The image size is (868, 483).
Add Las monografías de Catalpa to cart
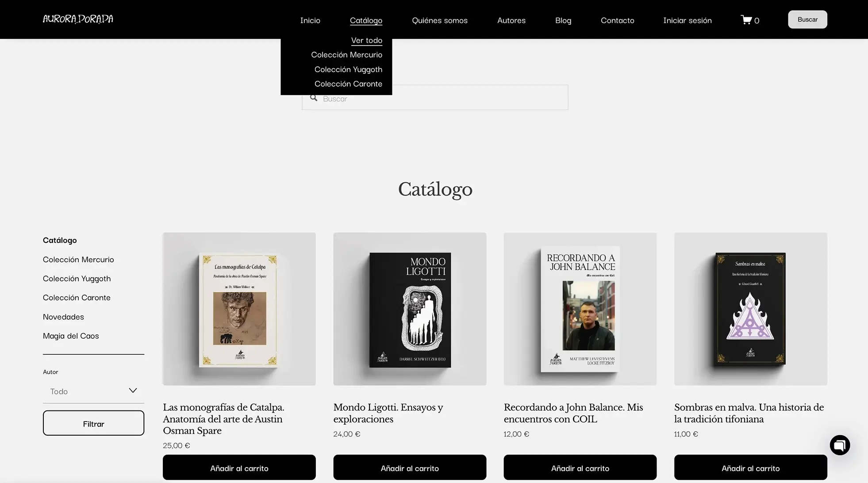click(239, 468)
